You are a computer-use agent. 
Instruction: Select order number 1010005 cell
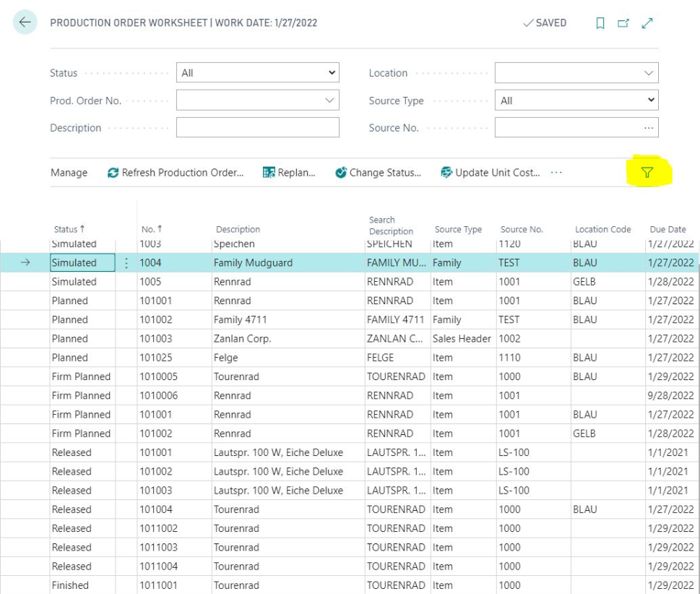(x=174, y=376)
